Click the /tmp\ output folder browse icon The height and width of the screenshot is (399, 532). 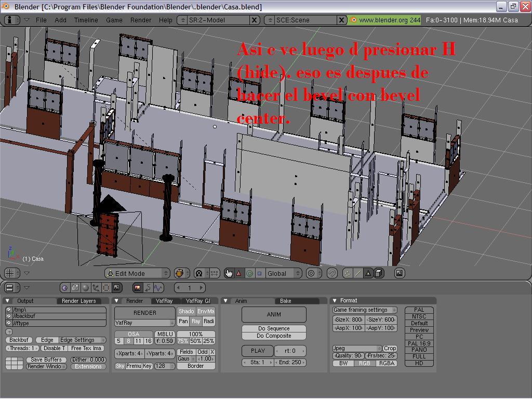coord(9,310)
